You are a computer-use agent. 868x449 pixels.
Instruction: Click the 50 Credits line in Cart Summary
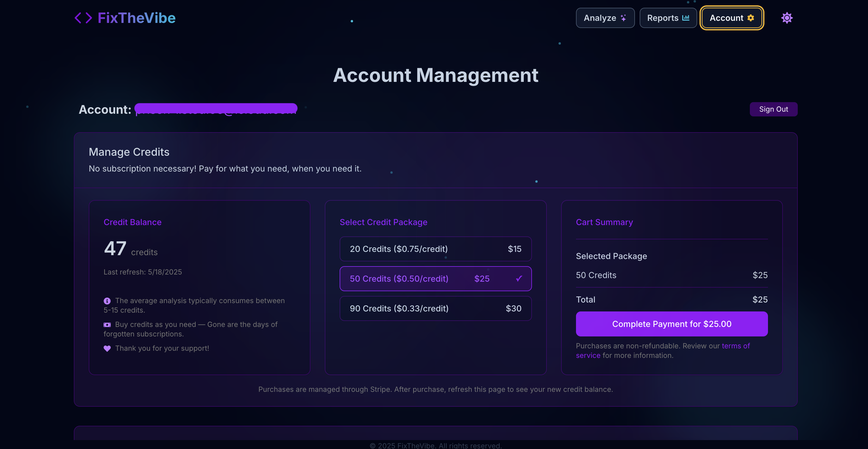pos(672,275)
